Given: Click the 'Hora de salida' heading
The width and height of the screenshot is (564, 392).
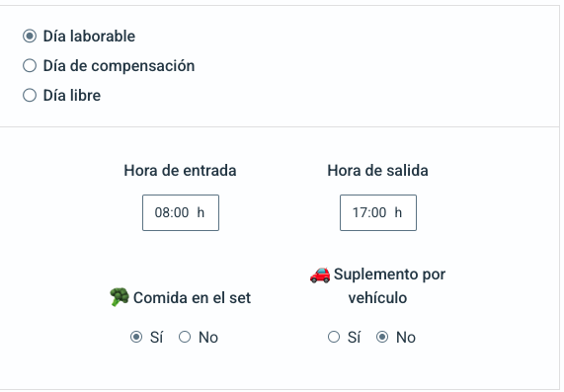Looking at the screenshot, I should 377,171.
